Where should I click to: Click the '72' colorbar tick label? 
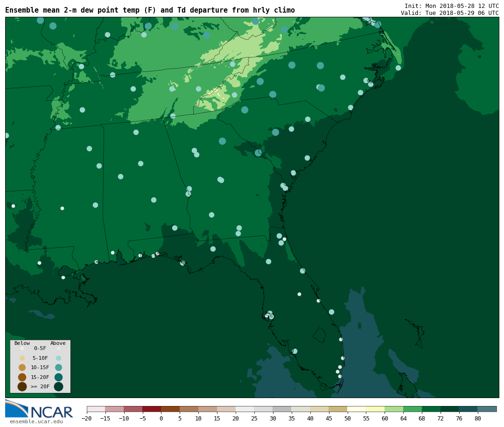click(x=441, y=418)
